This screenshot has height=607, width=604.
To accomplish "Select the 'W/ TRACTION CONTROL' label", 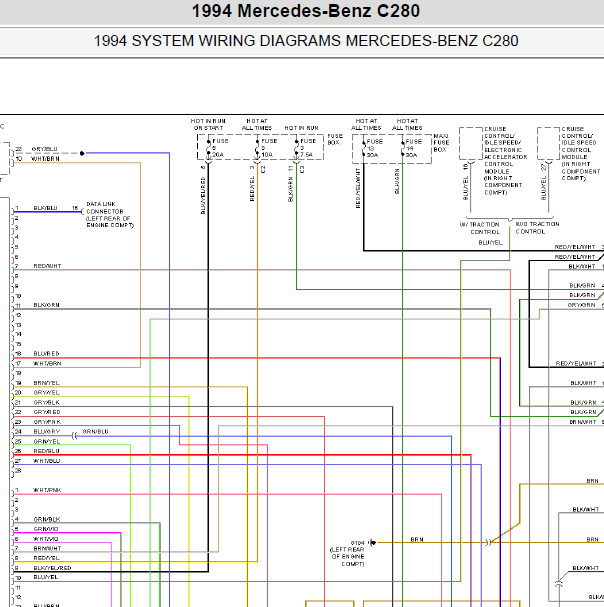I will [x=480, y=228].
